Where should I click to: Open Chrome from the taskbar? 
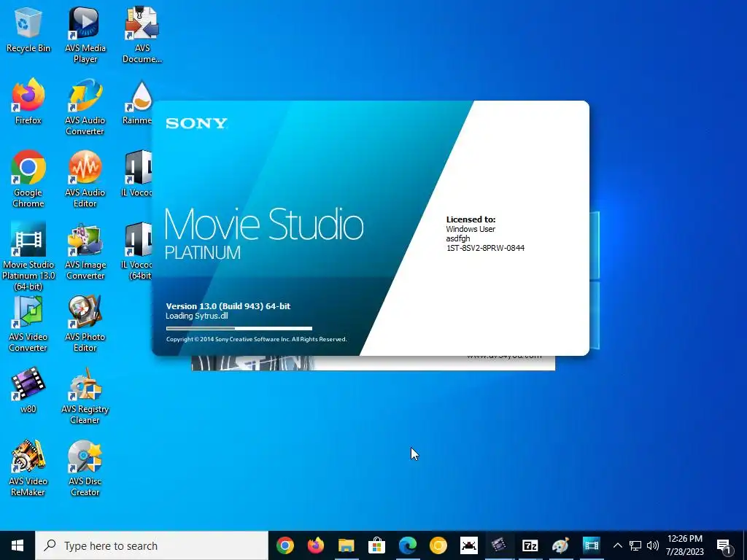[x=285, y=545]
